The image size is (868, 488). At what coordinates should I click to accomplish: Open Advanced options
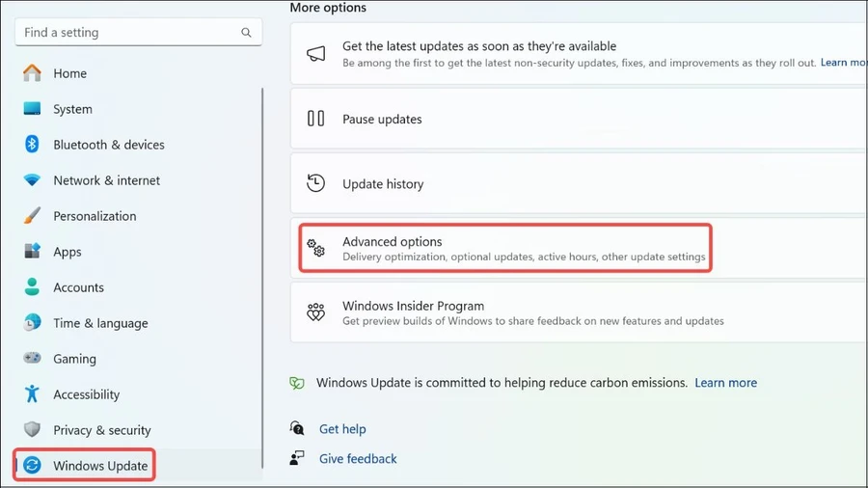click(579, 248)
